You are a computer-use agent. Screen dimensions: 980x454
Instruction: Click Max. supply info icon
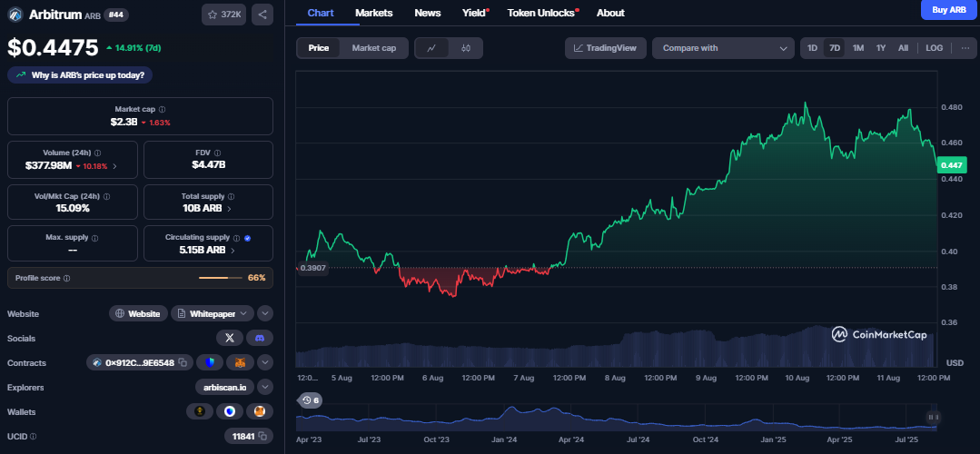point(94,238)
